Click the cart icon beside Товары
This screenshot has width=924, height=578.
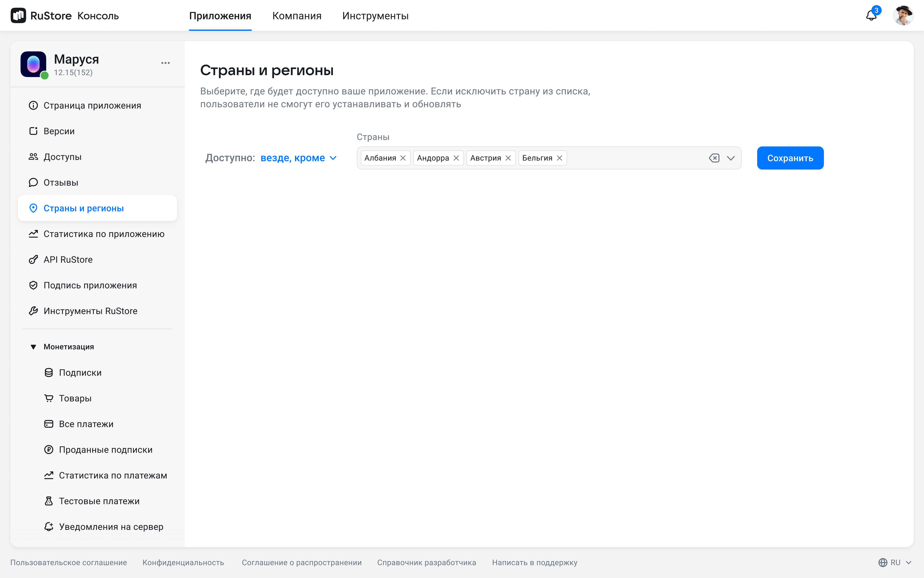click(x=49, y=398)
